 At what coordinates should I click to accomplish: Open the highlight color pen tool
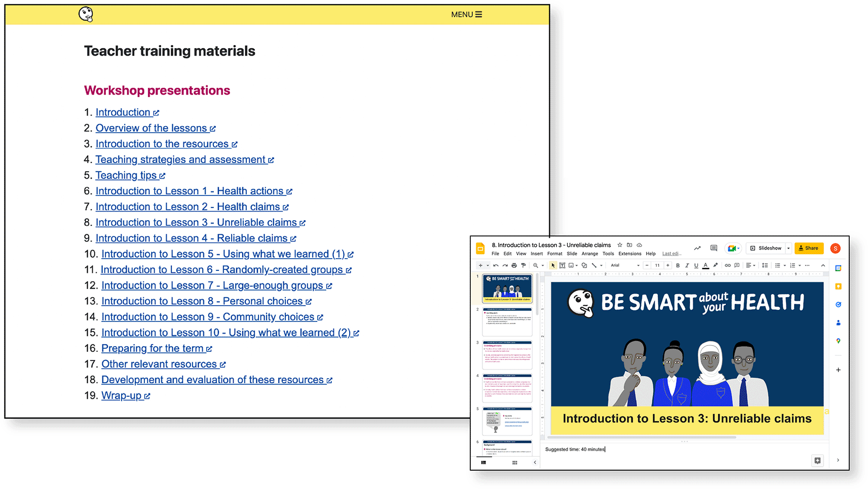715,265
